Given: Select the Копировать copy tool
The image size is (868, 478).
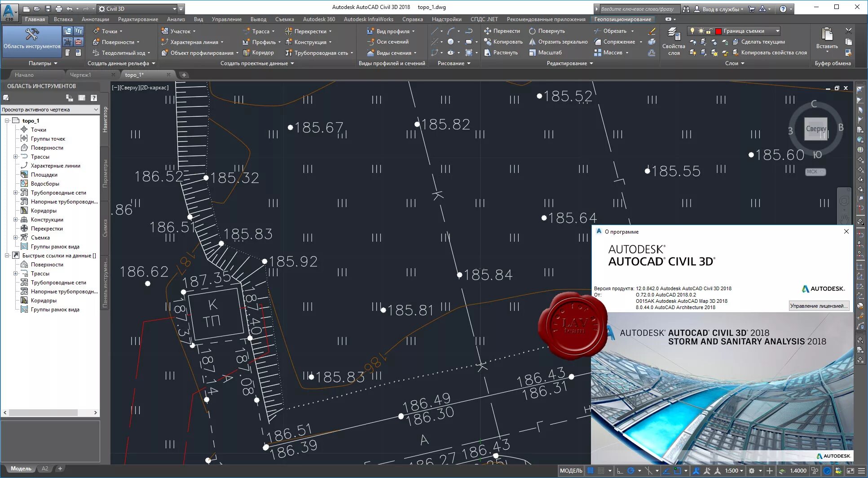Looking at the screenshot, I should pyautogui.click(x=503, y=42).
